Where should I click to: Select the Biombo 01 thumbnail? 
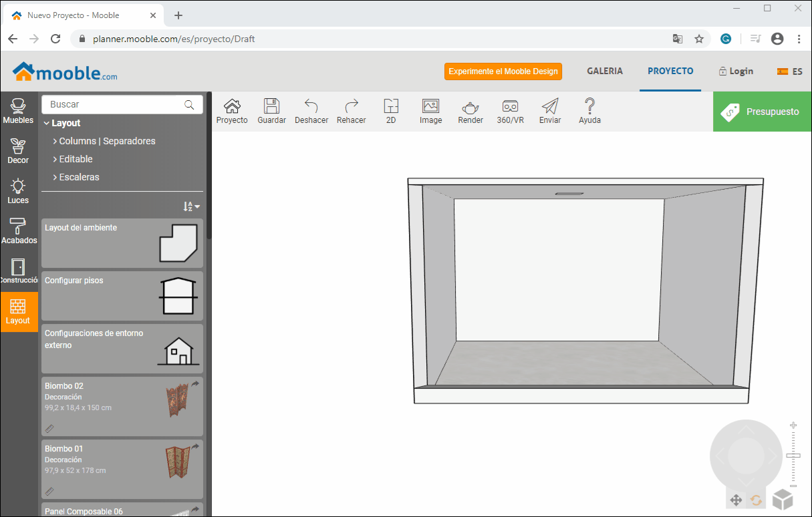click(177, 462)
